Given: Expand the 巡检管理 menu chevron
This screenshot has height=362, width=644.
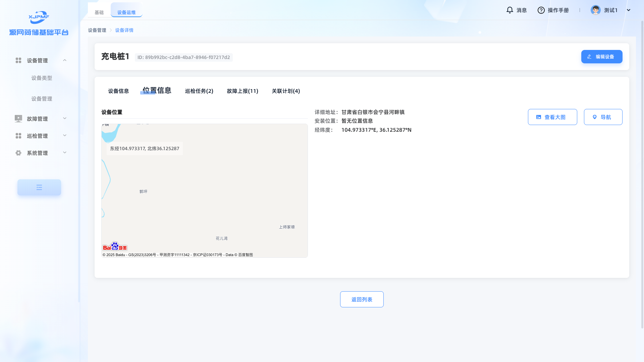Looking at the screenshot, I should [x=65, y=135].
